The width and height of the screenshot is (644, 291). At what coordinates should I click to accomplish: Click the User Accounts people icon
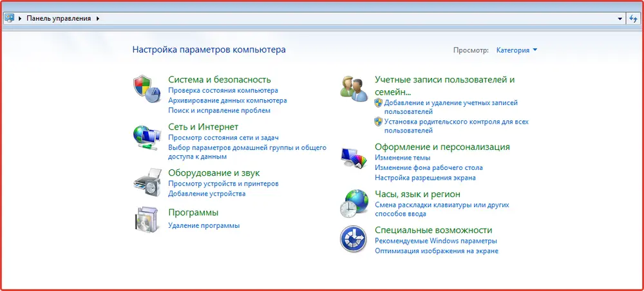coord(354,89)
